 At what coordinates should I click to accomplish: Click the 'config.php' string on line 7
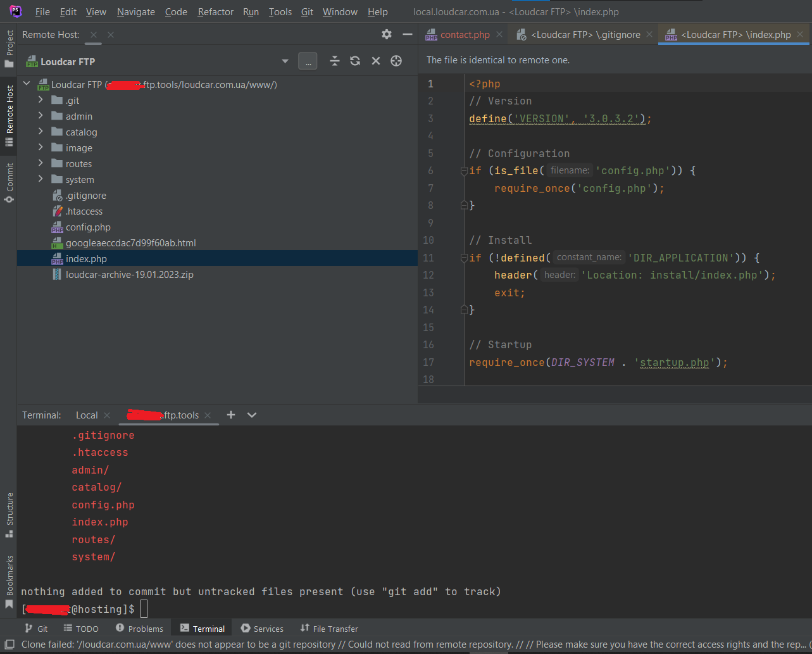pos(614,188)
